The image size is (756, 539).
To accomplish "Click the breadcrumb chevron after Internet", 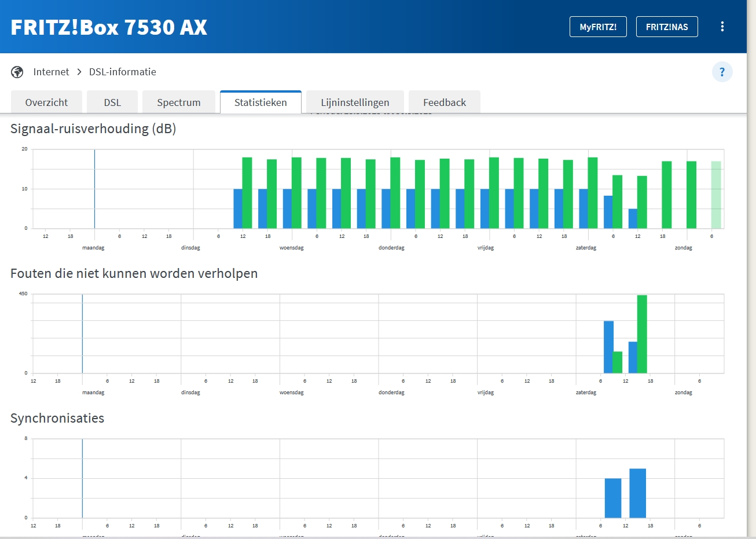I will [79, 72].
